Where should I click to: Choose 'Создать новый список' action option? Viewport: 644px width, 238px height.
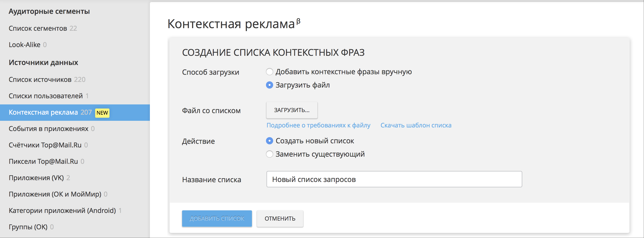[270, 141]
